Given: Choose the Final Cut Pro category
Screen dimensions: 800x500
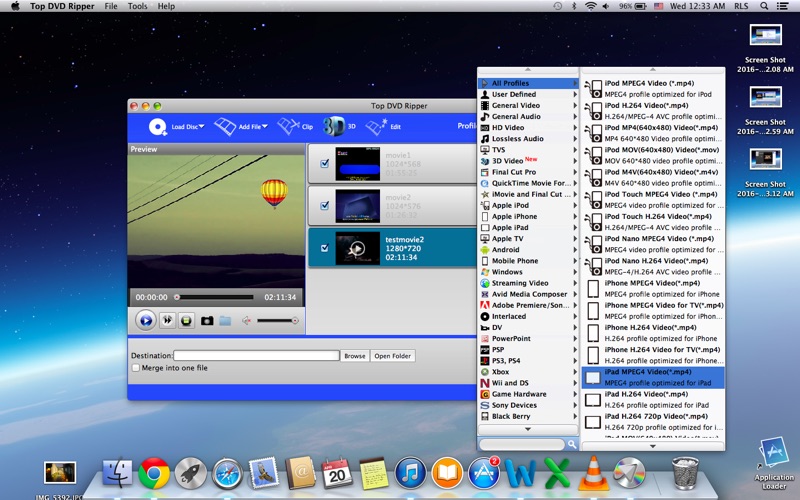Looking at the screenshot, I should click(x=529, y=172).
